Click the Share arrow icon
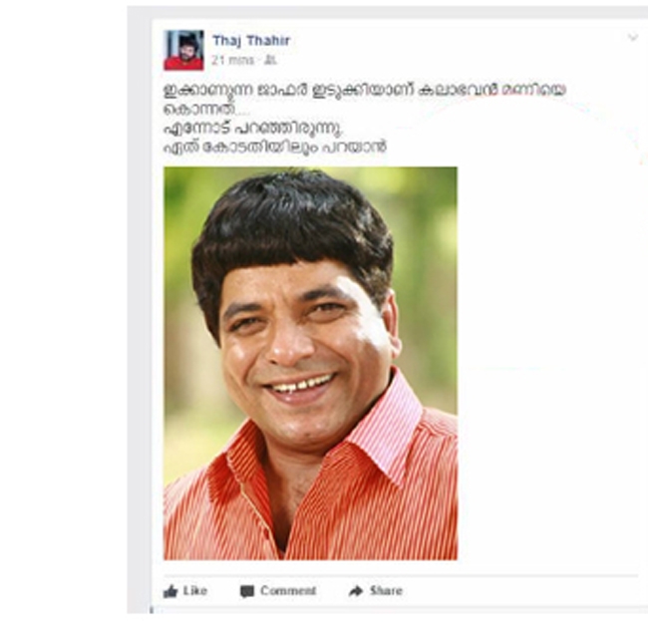 [x=356, y=591]
